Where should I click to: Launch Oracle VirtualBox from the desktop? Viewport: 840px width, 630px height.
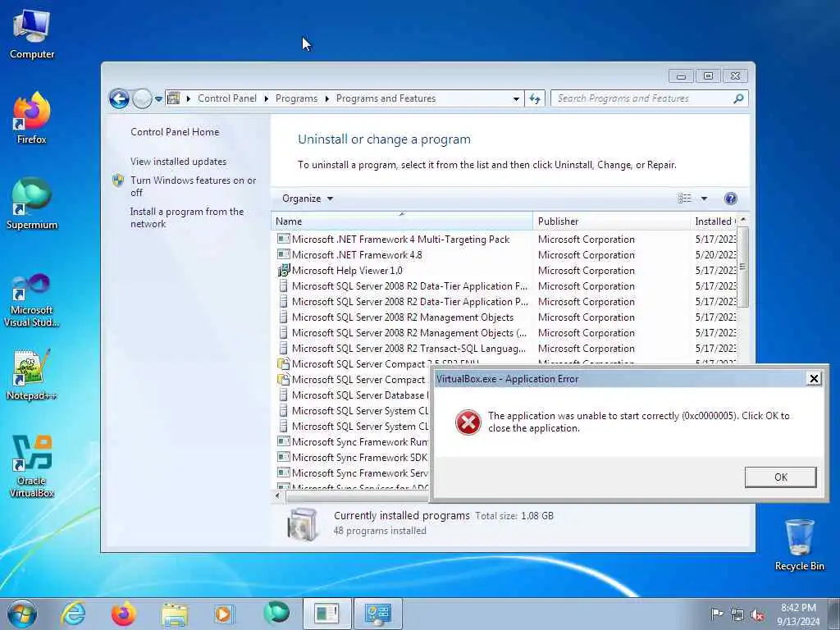(x=32, y=466)
